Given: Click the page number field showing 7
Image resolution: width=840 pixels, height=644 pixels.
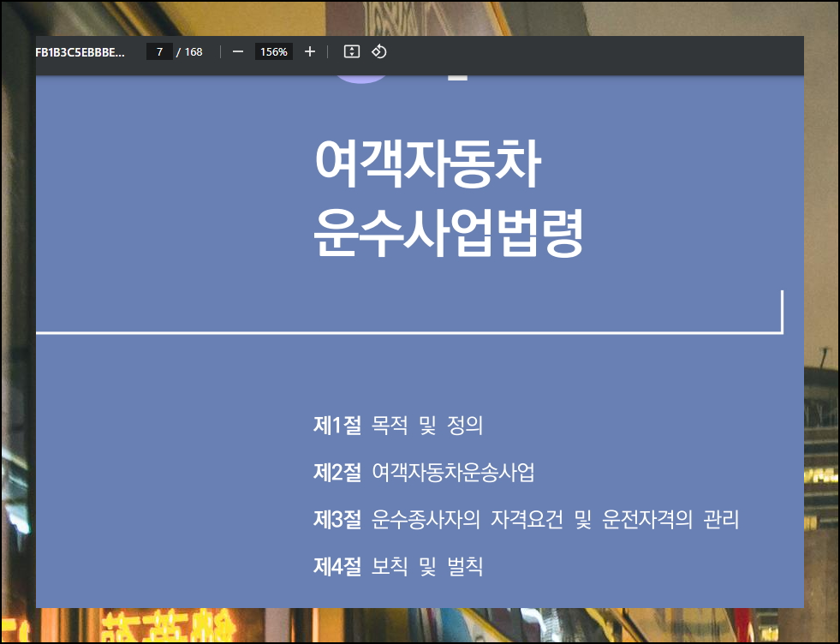Looking at the screenshot, I should tap(159, 52).
